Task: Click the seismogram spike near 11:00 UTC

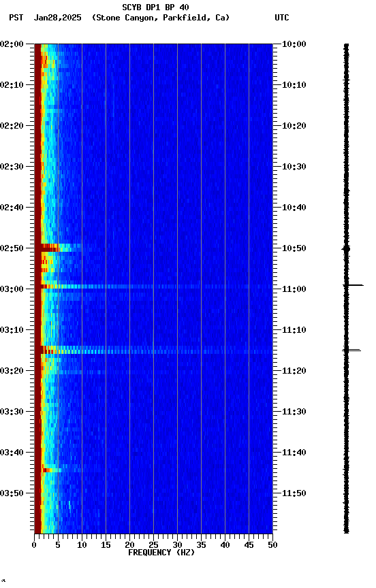Action: click(354, 285)
